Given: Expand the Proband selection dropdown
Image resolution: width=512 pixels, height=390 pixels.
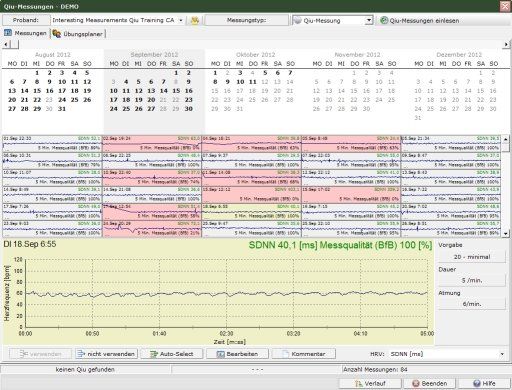Looking at the screenshot, I should pos(180,20).
